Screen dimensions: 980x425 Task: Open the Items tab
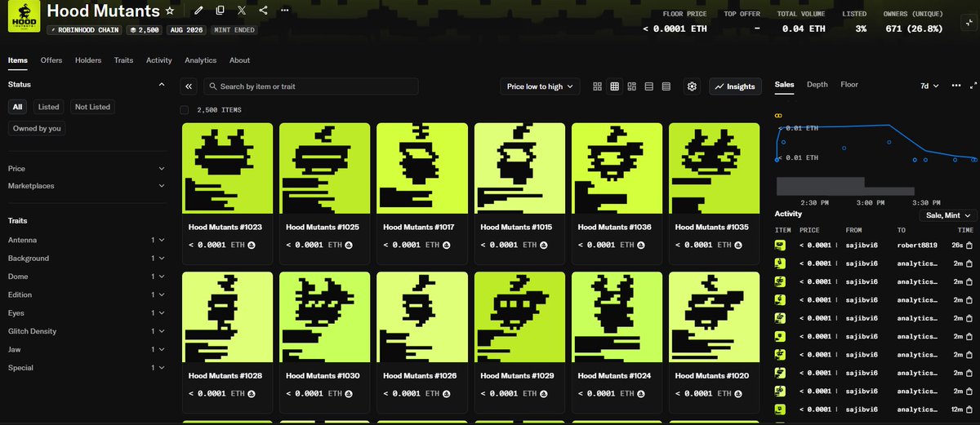[x=18, y=60]
